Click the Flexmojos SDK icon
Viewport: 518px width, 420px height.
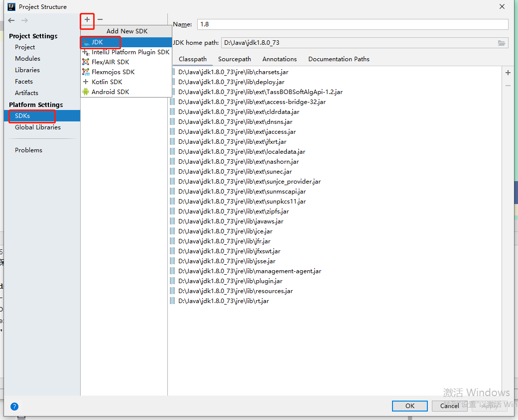pos(86,72)
